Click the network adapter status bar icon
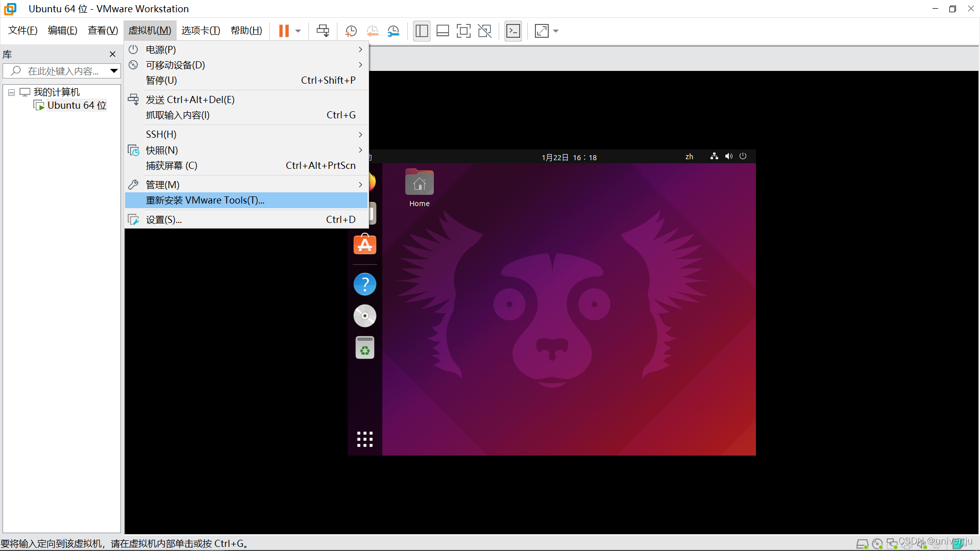The height and width of the screenshot is (551, 980). (x=892, y=544)
